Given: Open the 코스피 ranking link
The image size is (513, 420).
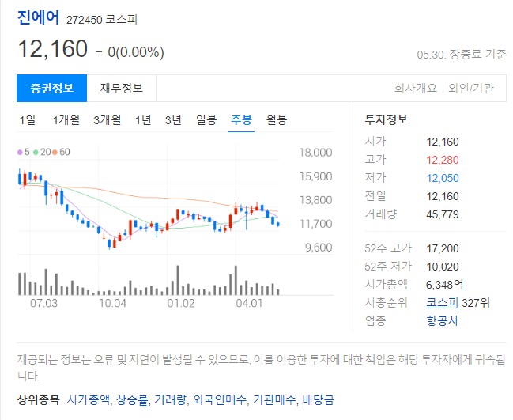Looking at the screenshot, I should coord(442,303).
